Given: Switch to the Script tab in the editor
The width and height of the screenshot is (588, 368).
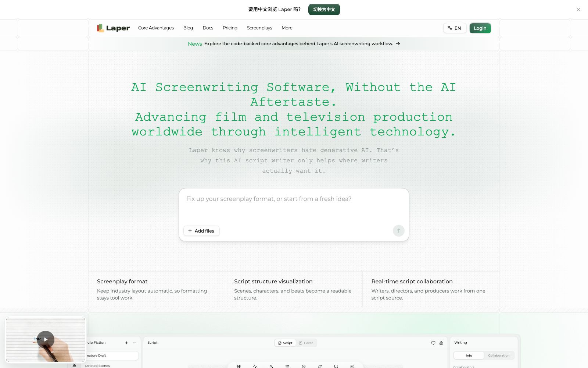Looking at the screenshot, I should point(285,343).
